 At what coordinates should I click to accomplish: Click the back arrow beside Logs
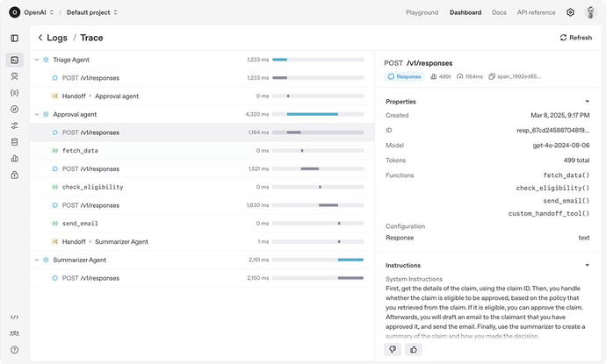[40, 38]
